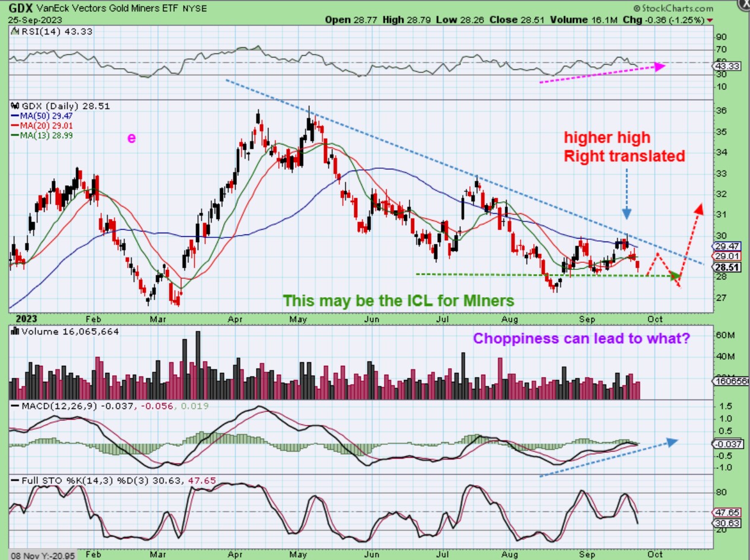The width and height of the screenshot is (750, 560).
Task: Click the line icon beside RSI(14)
Action: coord(15,31)
